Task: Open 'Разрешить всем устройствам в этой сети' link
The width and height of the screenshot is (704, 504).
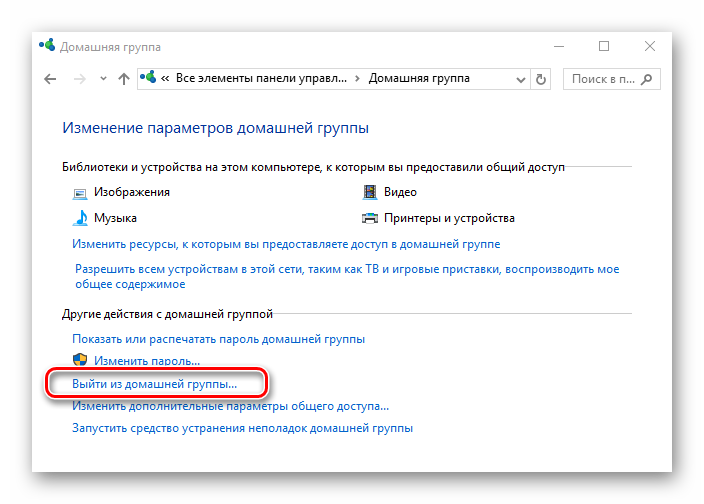Action: pyautogui.click(x=347, y=276)
